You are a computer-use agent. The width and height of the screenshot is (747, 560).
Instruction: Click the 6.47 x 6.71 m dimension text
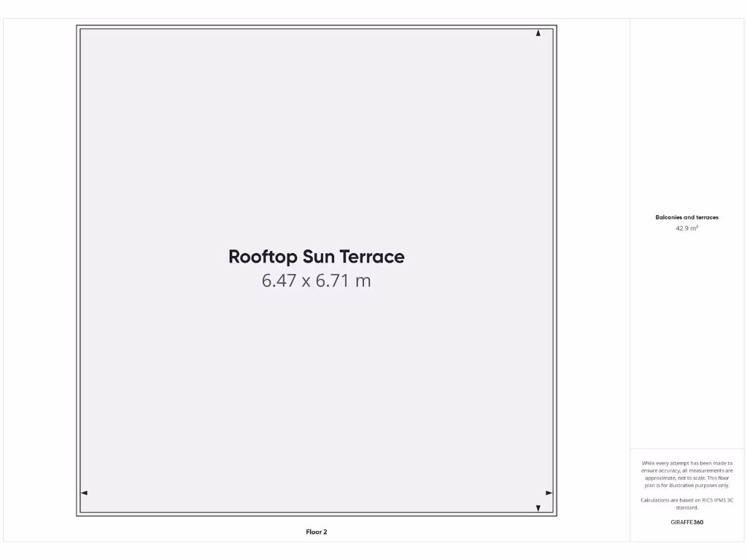coord(316,280)
